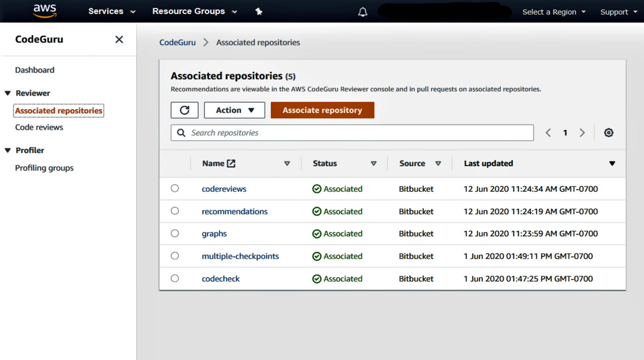
Task: Open the pin shortcuts icon
Action: [x=259, y=12]
